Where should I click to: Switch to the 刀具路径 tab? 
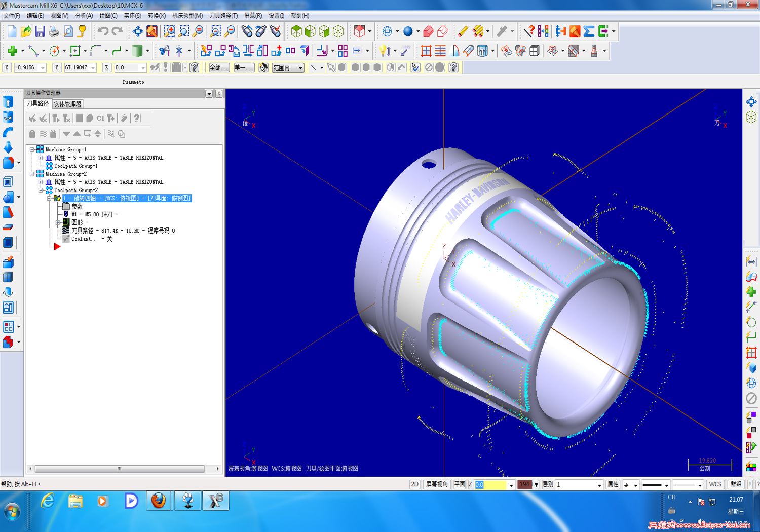coord(38,104)
